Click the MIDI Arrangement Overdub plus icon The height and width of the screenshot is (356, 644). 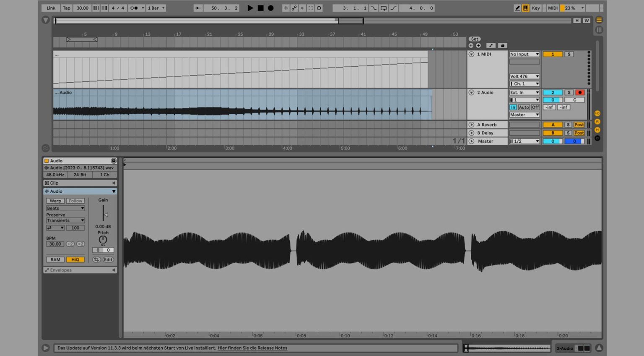(x=286, y=8)
